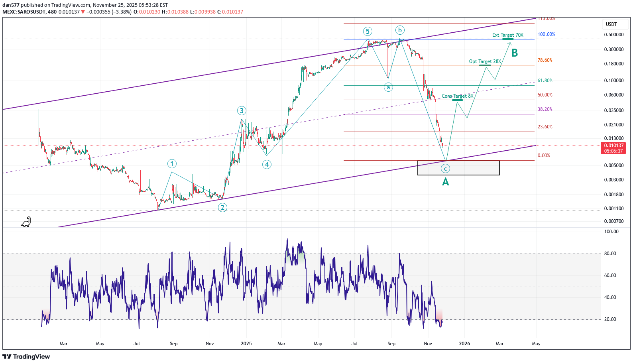The width and height of the screenshot is (633, 364).
Task: Click the circled 'a' correction label
Action: click(388, 87)
